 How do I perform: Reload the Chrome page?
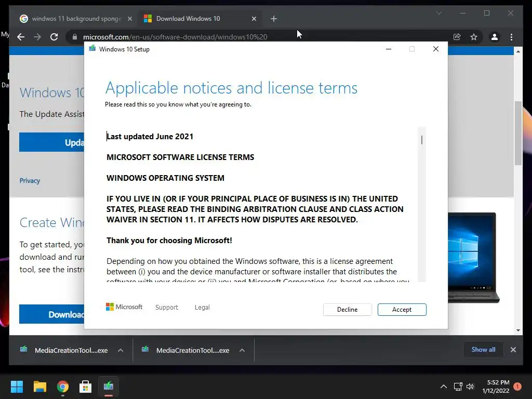point(54,37)
